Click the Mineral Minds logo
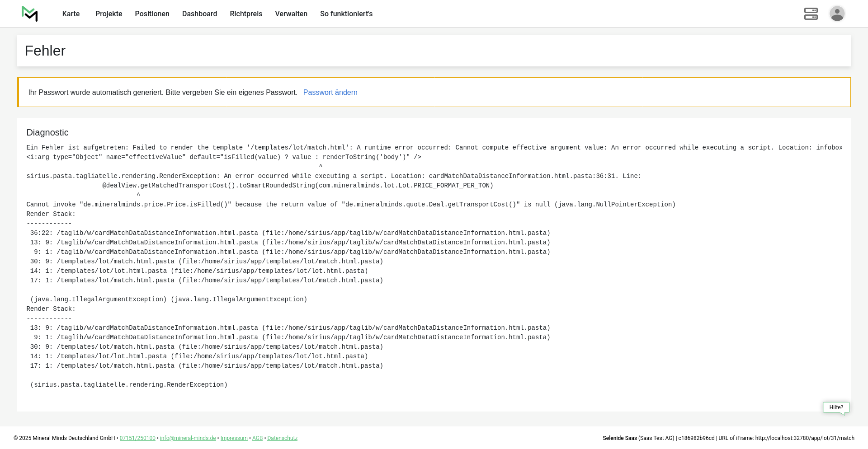Viewport: 868px width, 449px height. tap(30, 14)
